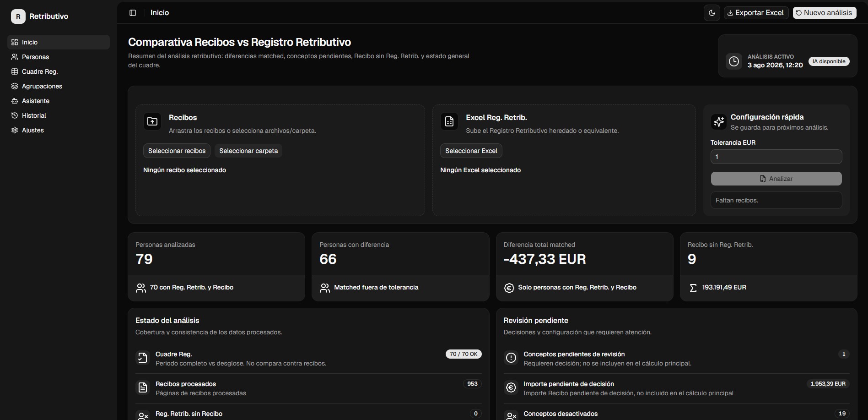
Task: Click the Ajustes gear icon
Action: click(15, 130)
